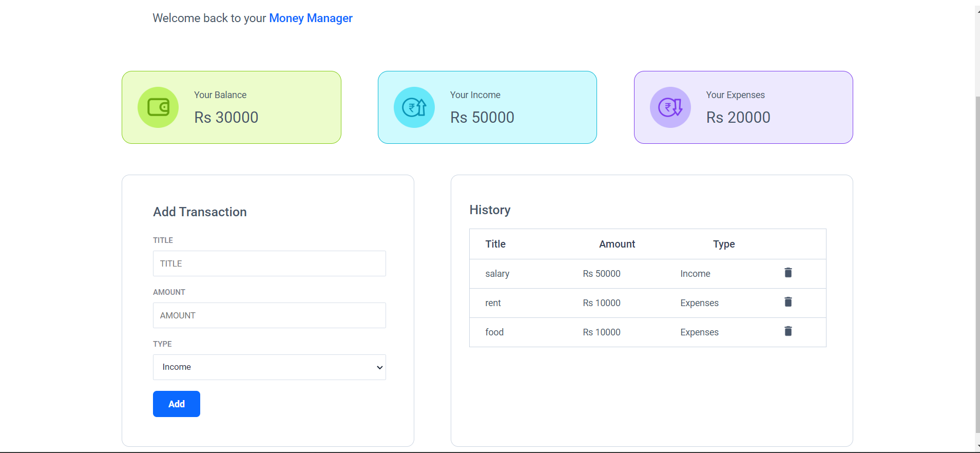Click the Rs 10000 amount in rent row
Viewport: 980px width, 453px height.
point(602,303)
